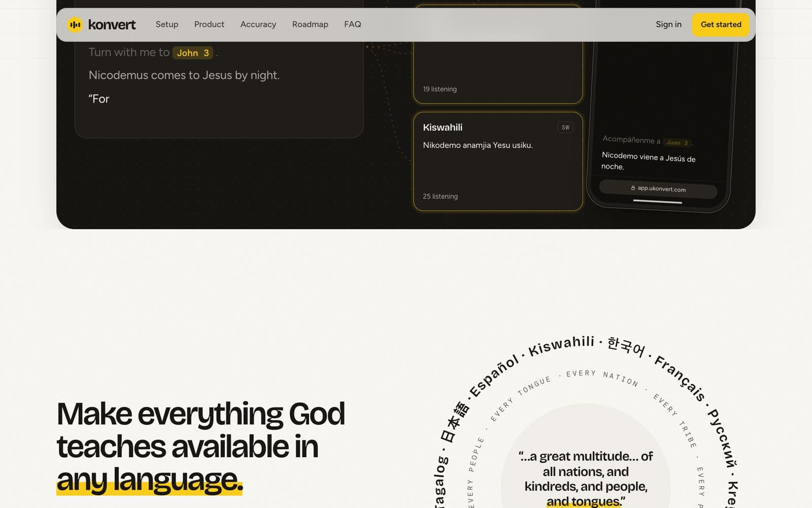Click 'Nicodemus comes to Jesus by night.' text
This screenshot has height=508, width=812.
coord(184,75)
